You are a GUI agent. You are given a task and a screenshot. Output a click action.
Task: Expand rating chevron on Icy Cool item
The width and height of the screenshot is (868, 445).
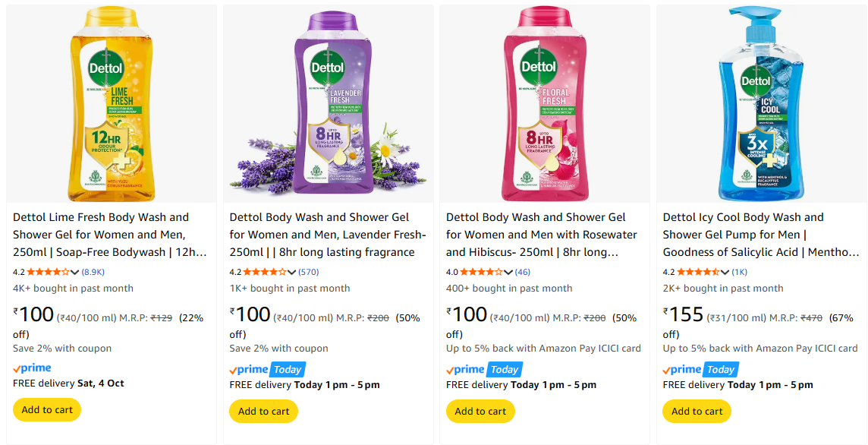pos(725,272)
